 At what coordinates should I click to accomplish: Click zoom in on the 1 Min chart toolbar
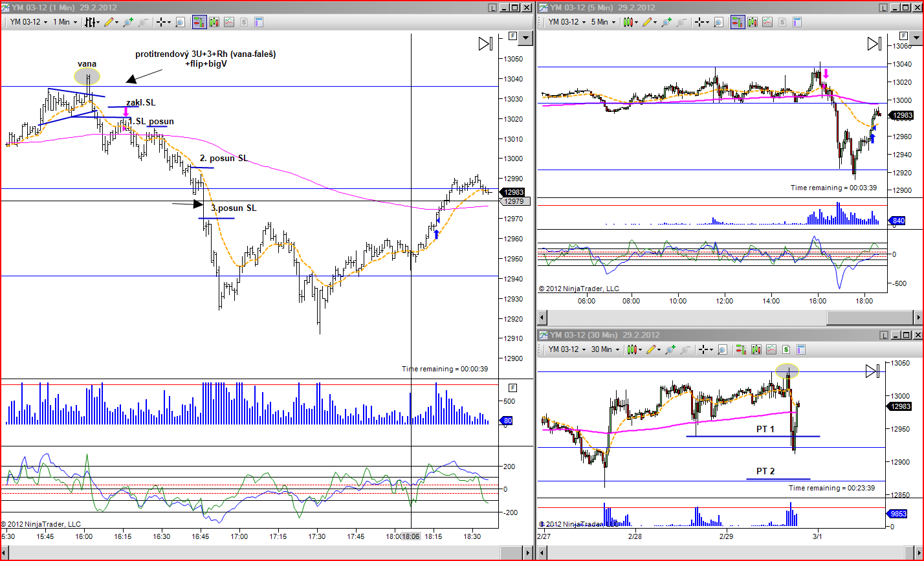coord(128,22)
